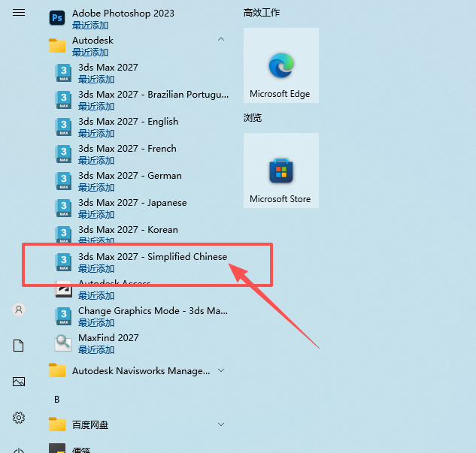
Task: Open the MaxFind 2027 entry text
Action: click(108, 338)
